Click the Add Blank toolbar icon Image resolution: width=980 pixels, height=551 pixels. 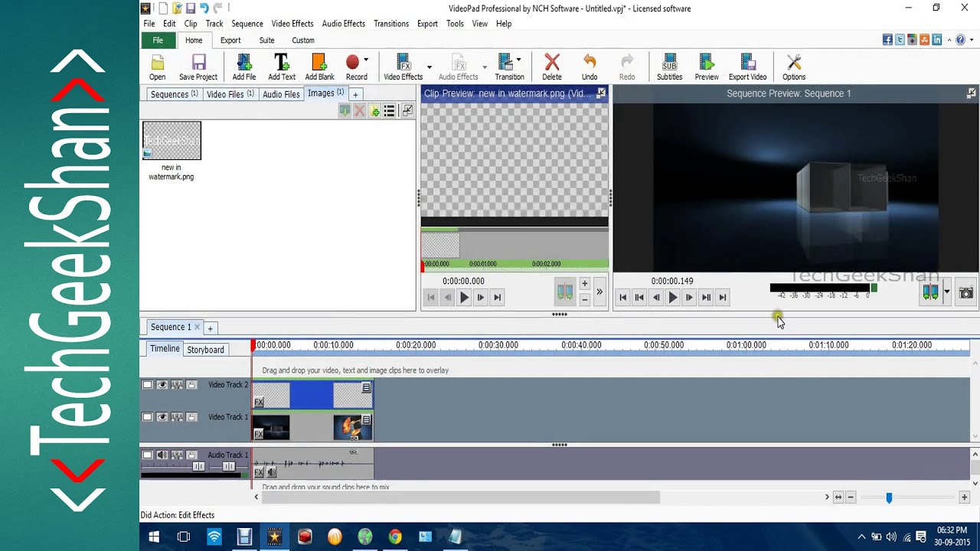tap(319, 67)
